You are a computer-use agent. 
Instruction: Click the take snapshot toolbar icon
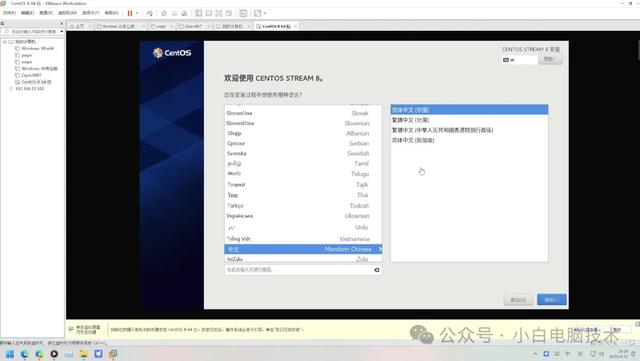(x=164, y=13)
